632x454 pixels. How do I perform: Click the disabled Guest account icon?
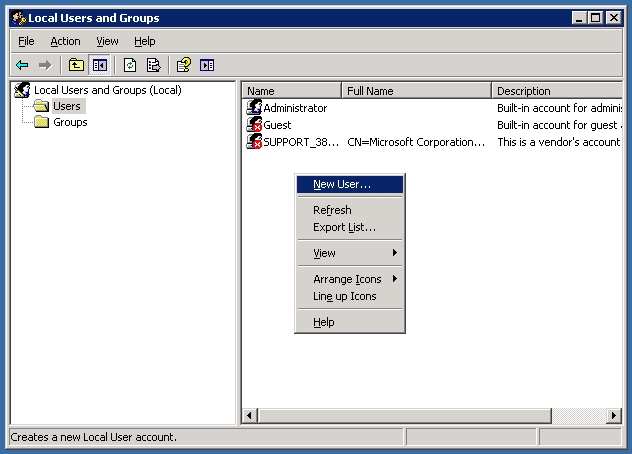254,125
